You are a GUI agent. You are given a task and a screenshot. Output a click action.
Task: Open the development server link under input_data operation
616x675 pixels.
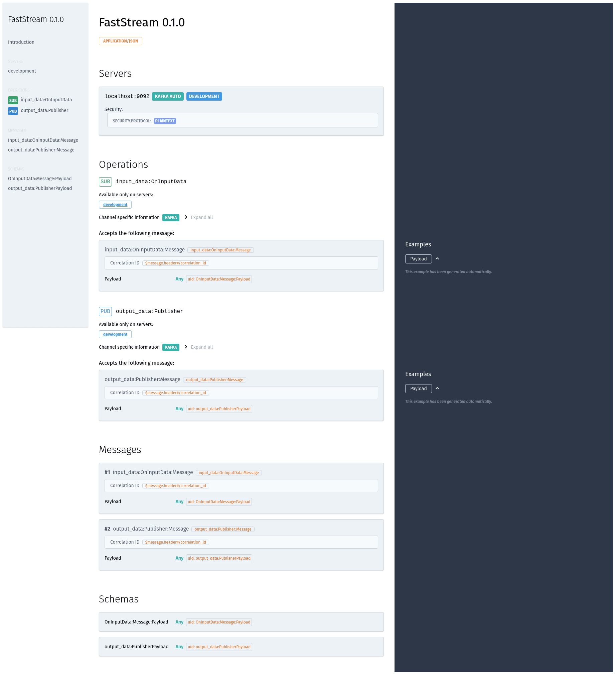tap(115, 204)
